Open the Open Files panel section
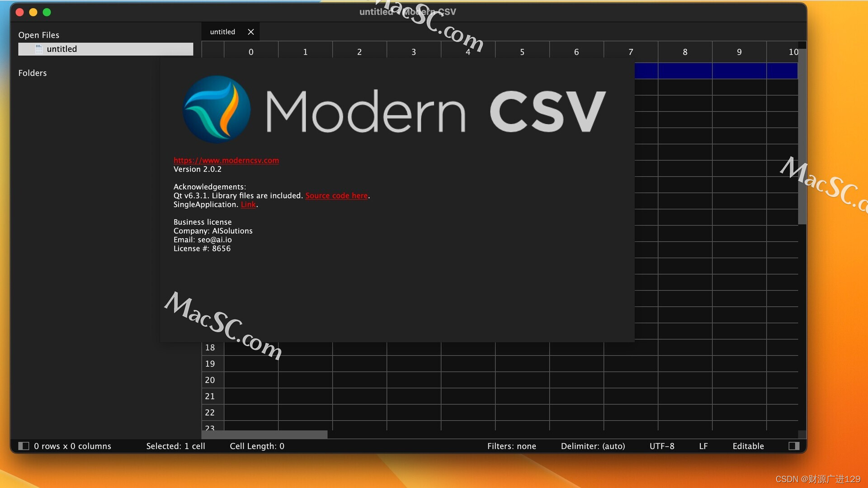The width and height of the screenshot is (868, 488). point(39,34)
